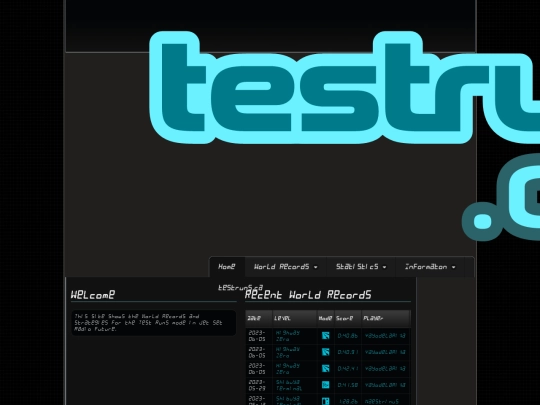Open player name link in the 0:42.41 row
Image resolution: width=540 pixels, height=405 pixels.
(x=385, y=368)
